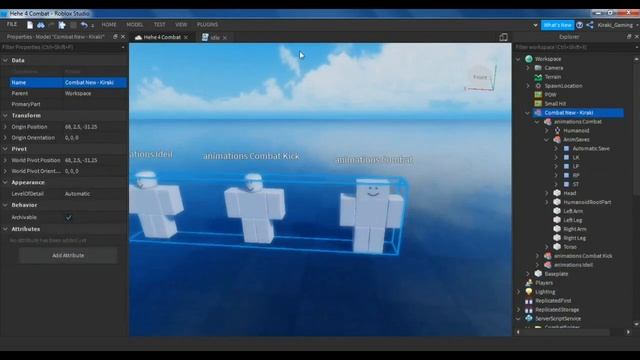
Task: Click the Lighting lightbulb icon
Action: tap(529, 291)
